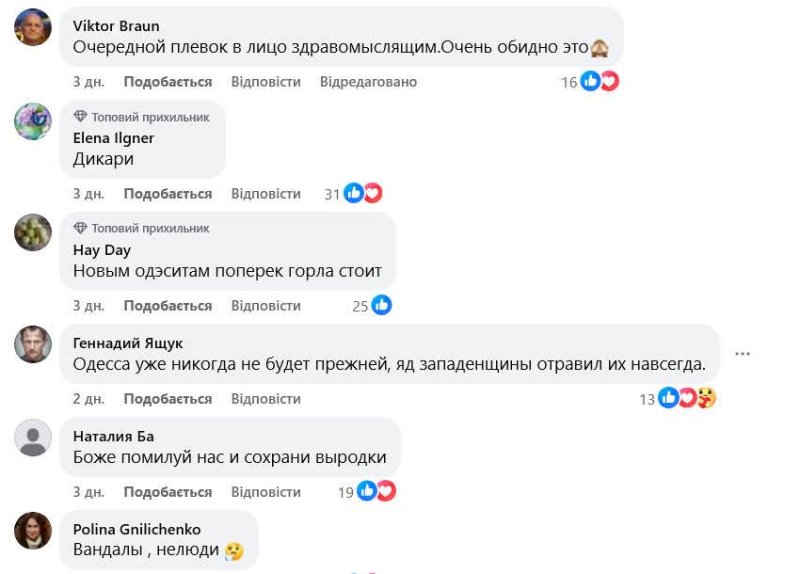Click Viktor Braun's profile avatar
Screen dimensions: 800x574
(x=33, y=27)
